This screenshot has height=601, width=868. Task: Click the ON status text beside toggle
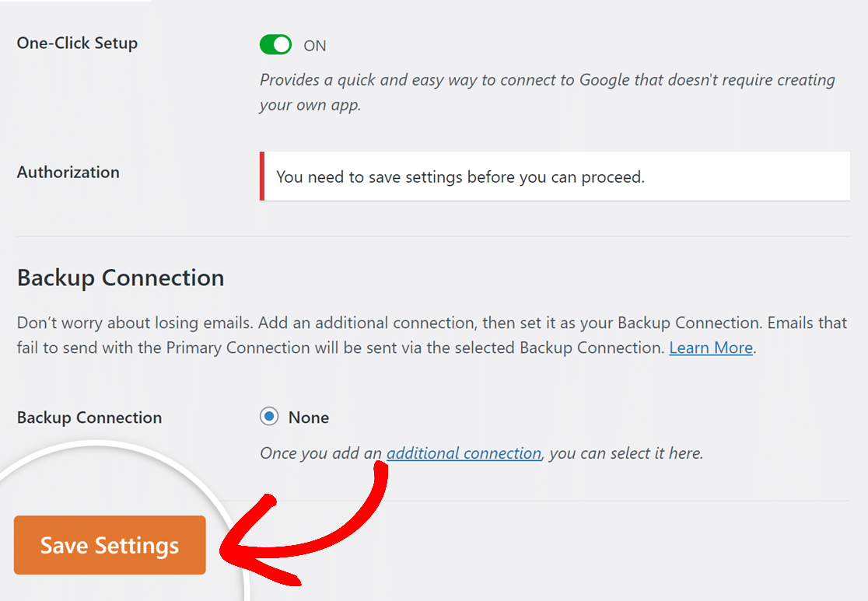pos(315,45)
